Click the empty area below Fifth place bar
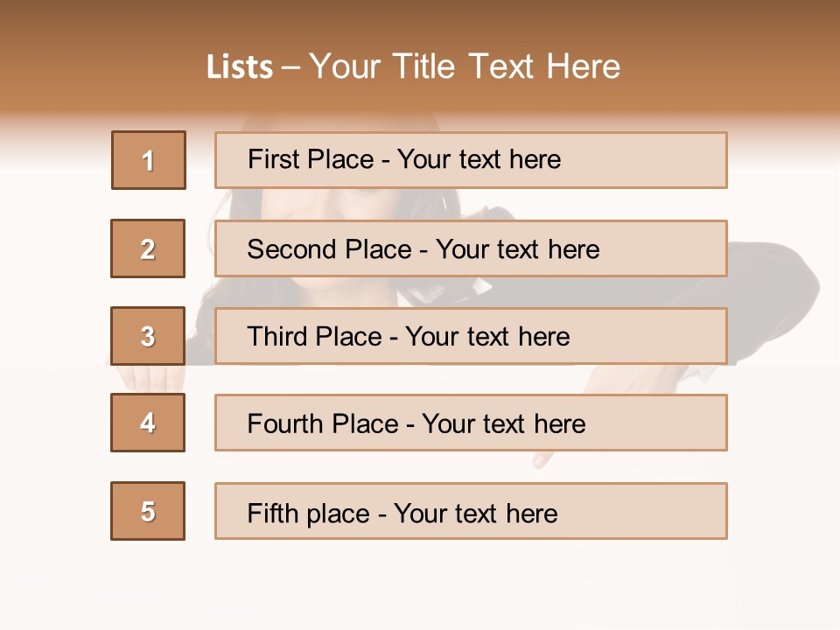This screenshot has width=840, height=630. 471,582
